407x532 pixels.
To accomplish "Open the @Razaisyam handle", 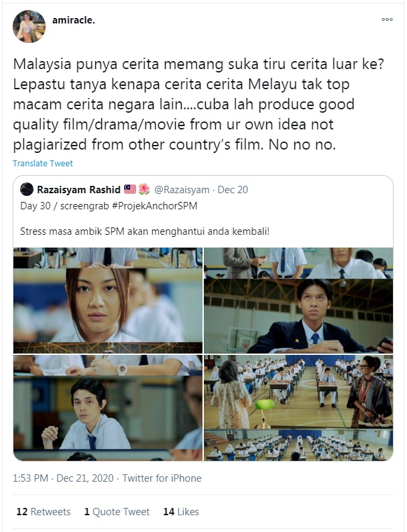I will tap(182, 190).
